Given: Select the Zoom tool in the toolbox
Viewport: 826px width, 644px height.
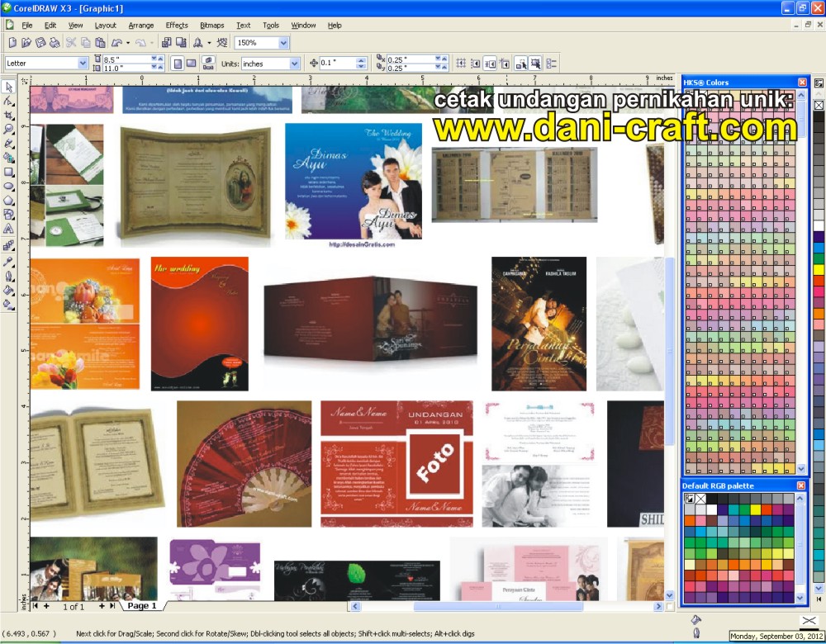Looking at the screenshot, I should point(8,130).
